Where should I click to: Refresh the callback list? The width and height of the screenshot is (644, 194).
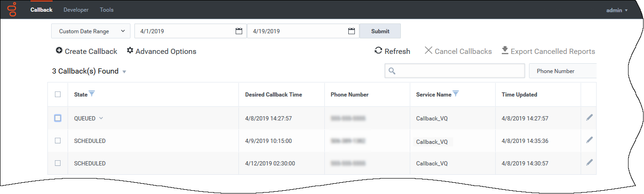[x=392, y=51]
